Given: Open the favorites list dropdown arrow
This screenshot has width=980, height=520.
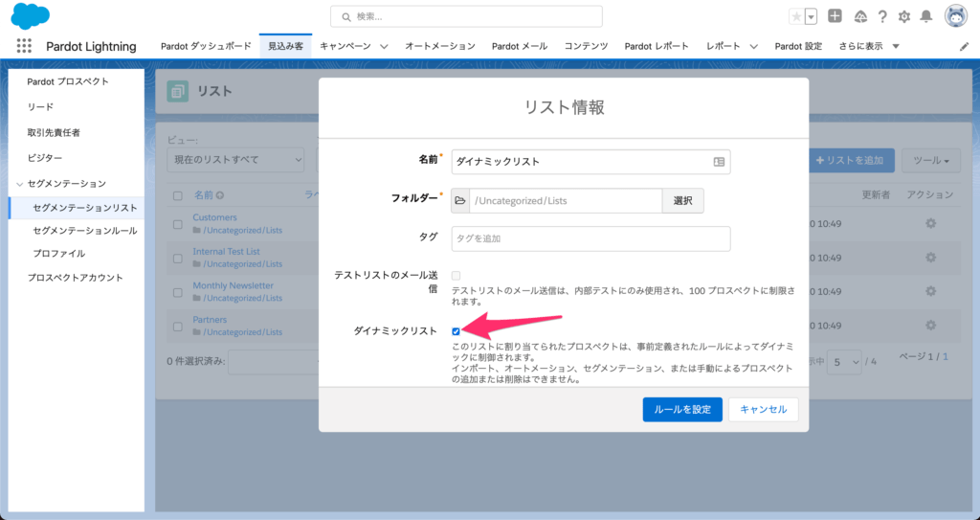Looking at the screenshot, I should click(x=812, y=17).
